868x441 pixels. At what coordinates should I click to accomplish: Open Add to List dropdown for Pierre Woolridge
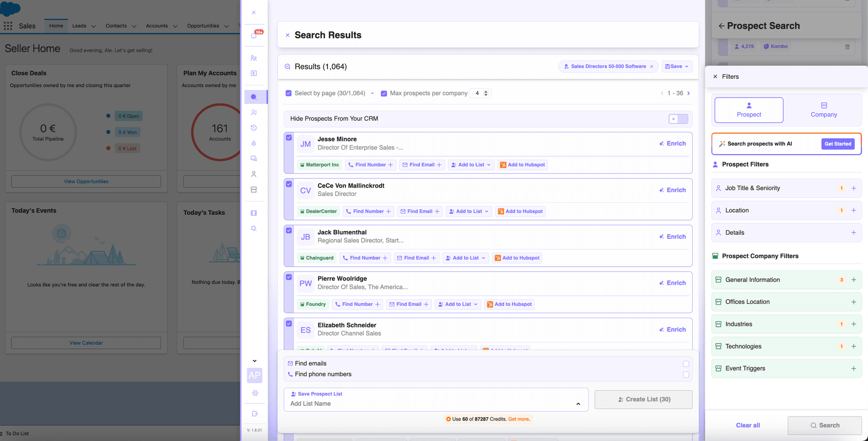[458, 304]
